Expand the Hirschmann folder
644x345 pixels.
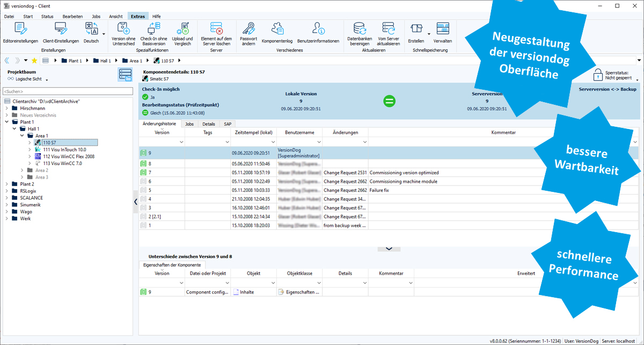[7, 109]
